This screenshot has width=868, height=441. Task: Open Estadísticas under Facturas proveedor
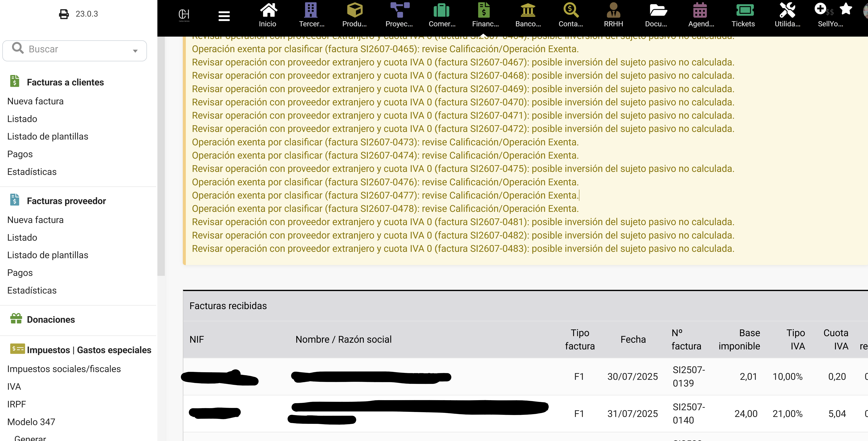32,291
